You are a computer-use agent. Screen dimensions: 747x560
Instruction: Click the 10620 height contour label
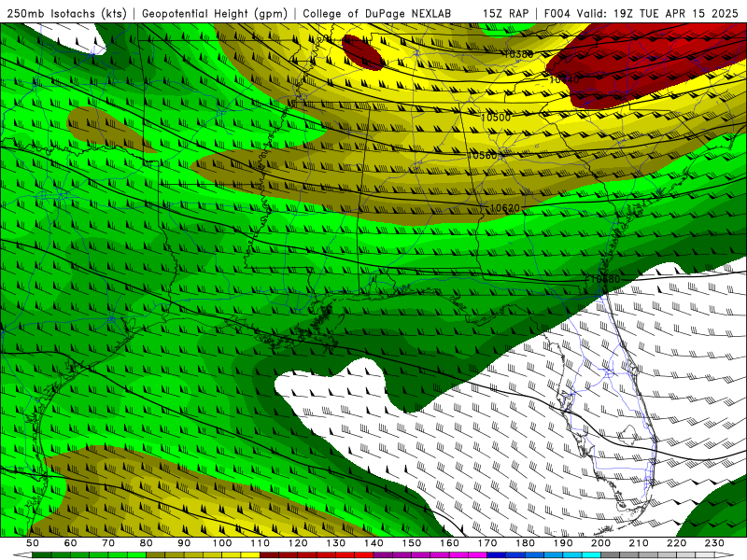(505, 208)
